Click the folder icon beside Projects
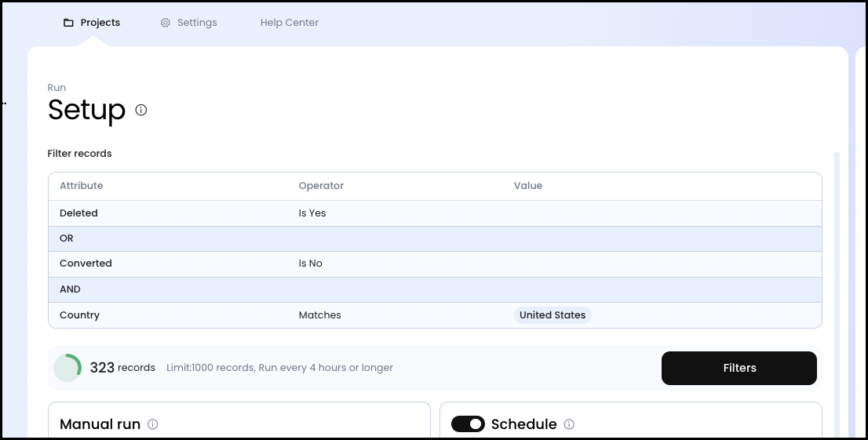Screen dimensions: 868x440 (x=68, y=23)
